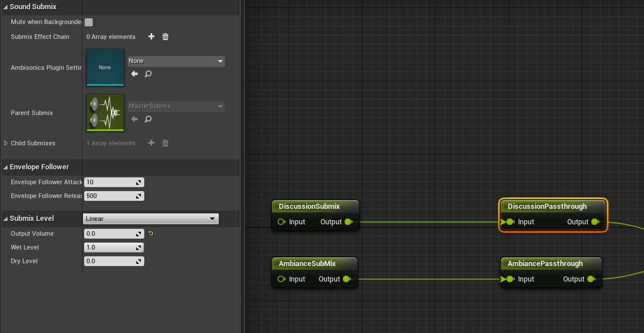Select the DiscussionSubmix node title
This screenshot has width=644, height=333.
point(309,206)
